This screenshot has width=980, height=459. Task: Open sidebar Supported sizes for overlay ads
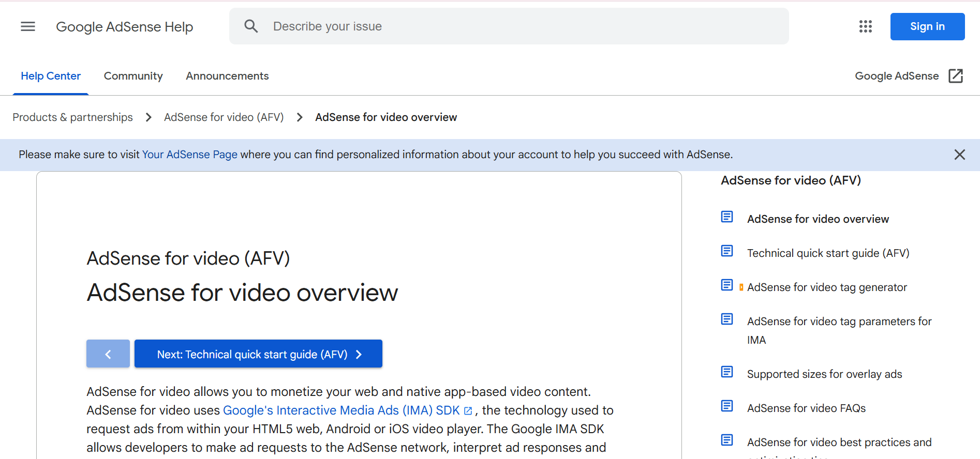825,374
